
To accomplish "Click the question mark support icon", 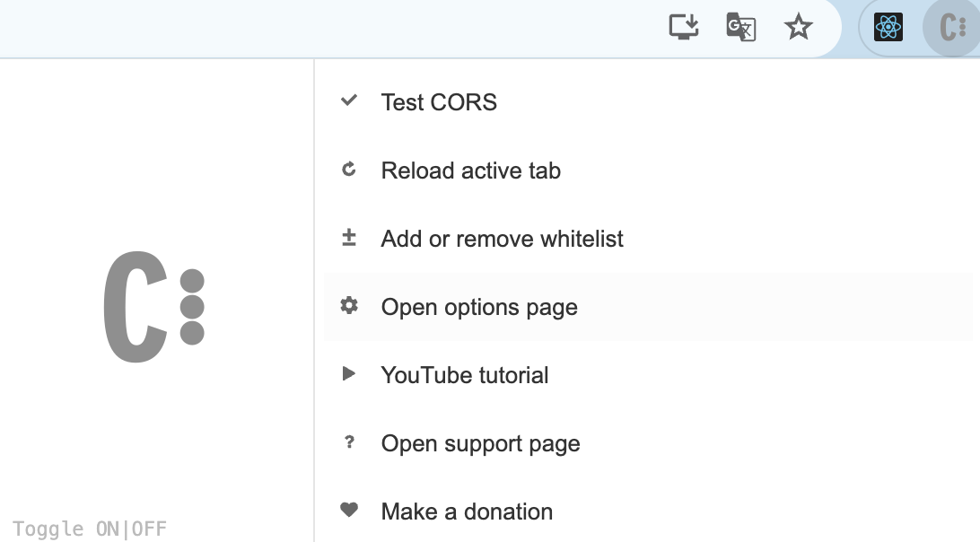I will coord(349,442).
